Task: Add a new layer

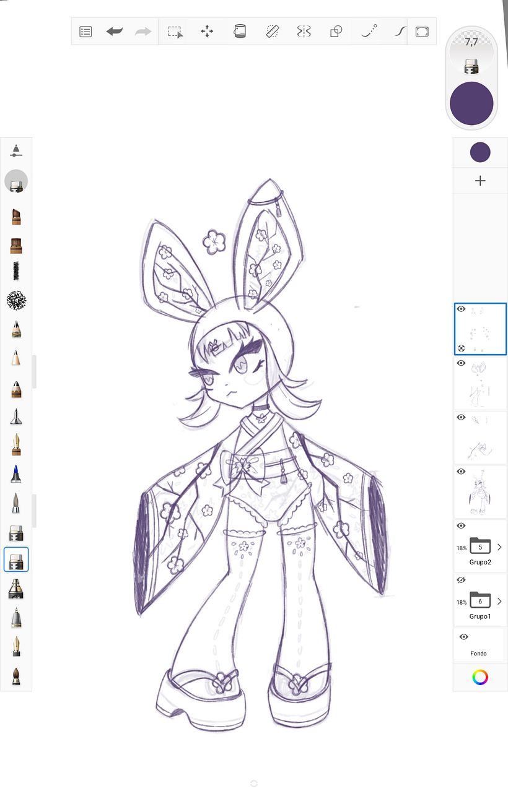Action: 480,181
